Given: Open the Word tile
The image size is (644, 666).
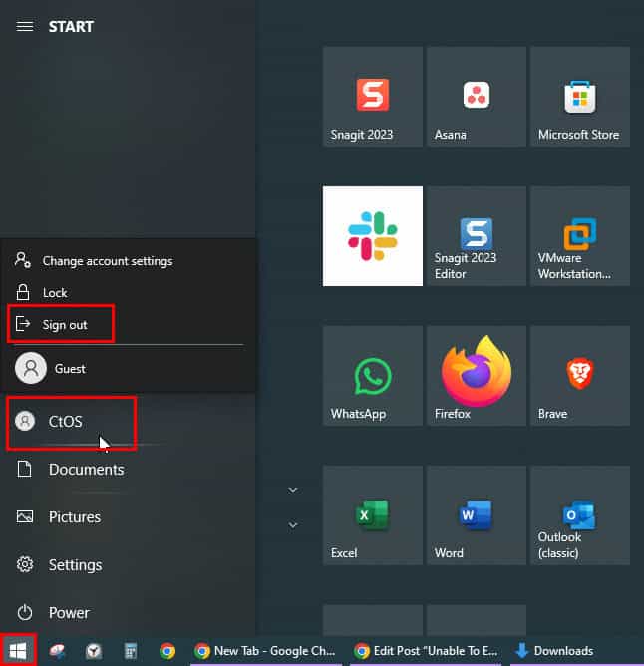Looking at the screenshot, I should click(x=477, y=515).
